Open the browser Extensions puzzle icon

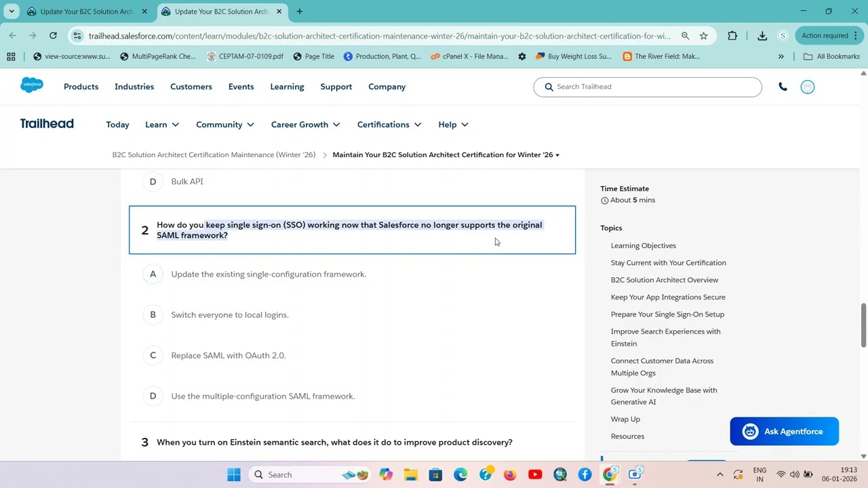tap(732, 36)
